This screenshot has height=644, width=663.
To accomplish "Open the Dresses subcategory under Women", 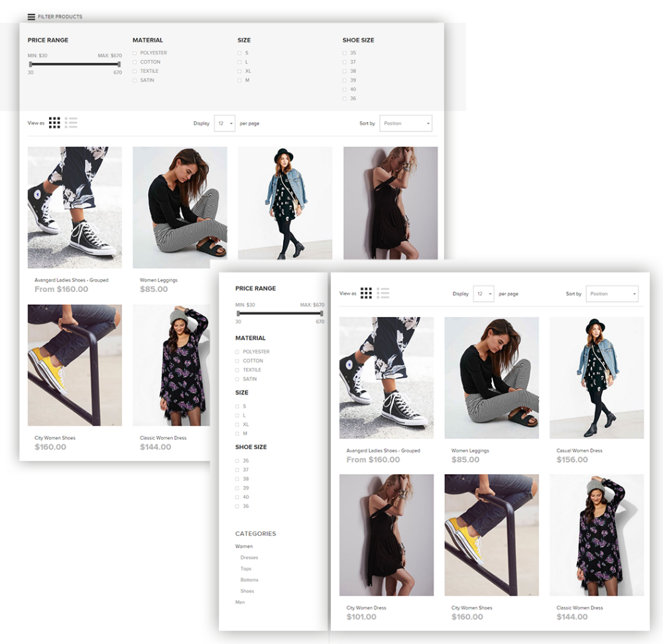I will [x=249, y=558].
